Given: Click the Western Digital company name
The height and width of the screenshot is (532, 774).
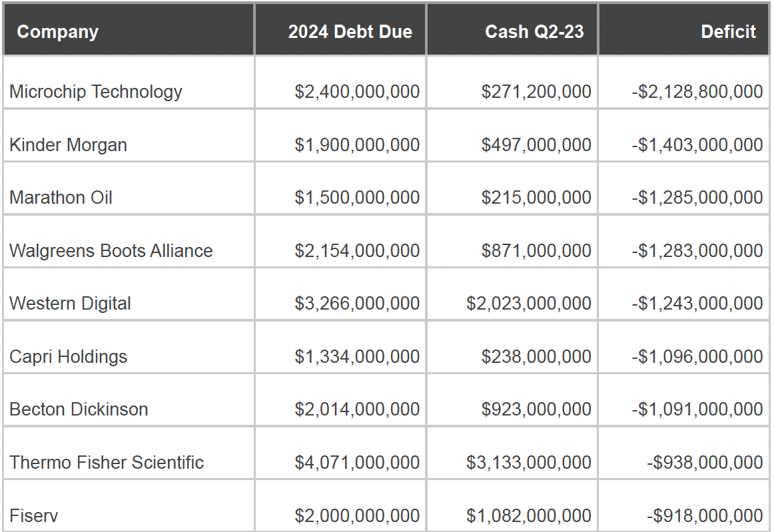Looking at the screenshot, I should [x=70, y=304].
